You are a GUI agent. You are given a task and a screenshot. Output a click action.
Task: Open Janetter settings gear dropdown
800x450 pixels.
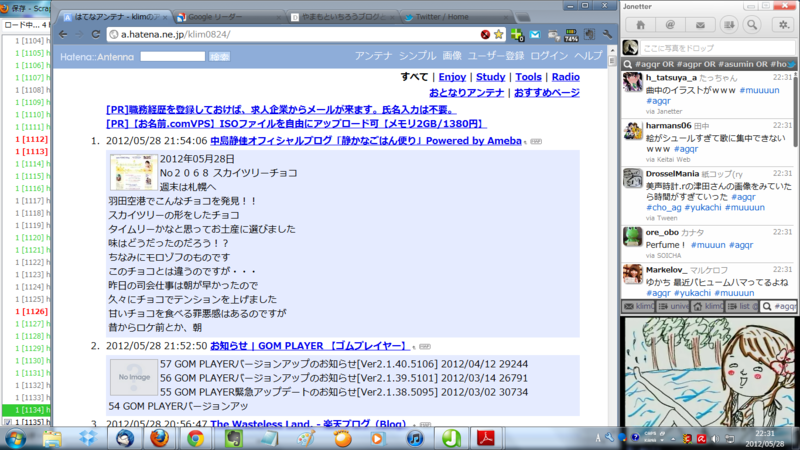[783, 24]
